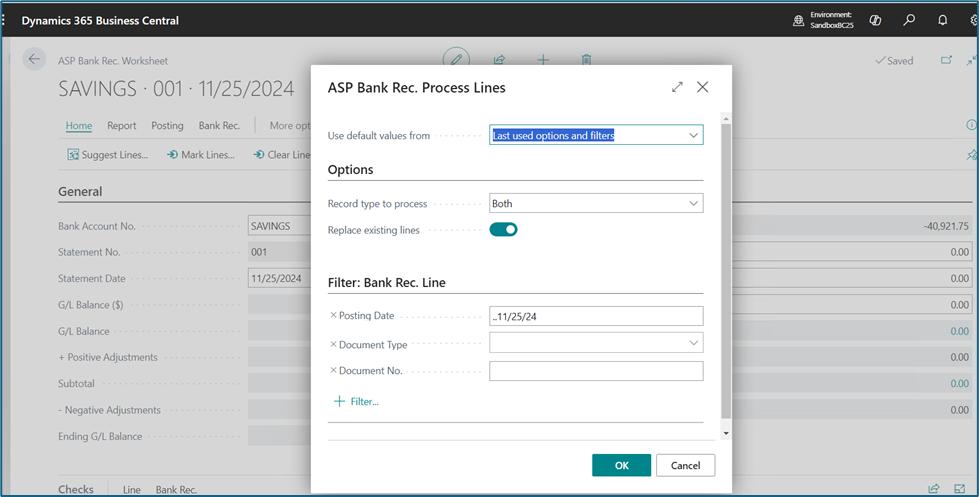Go back using the back arrow
The height and width of the screenshot is (497, 979).
(x=34, y=59)
